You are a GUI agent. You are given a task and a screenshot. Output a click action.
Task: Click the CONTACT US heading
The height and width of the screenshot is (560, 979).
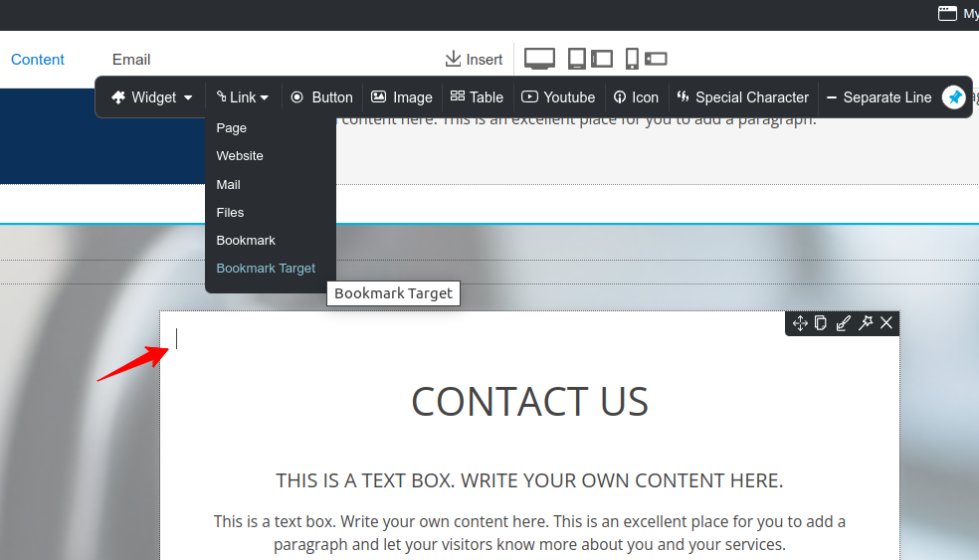tap(529, 402)
